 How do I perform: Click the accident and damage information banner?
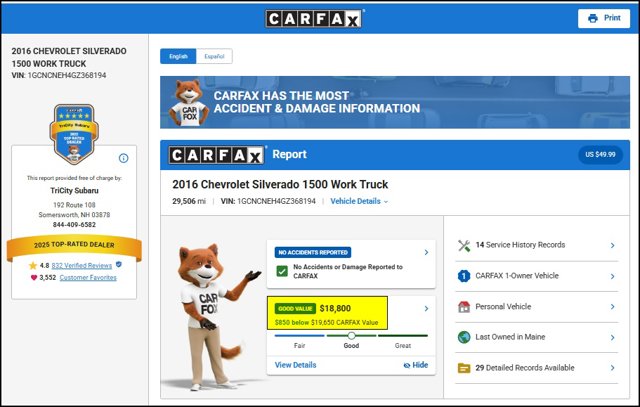[x=395, y=102]
